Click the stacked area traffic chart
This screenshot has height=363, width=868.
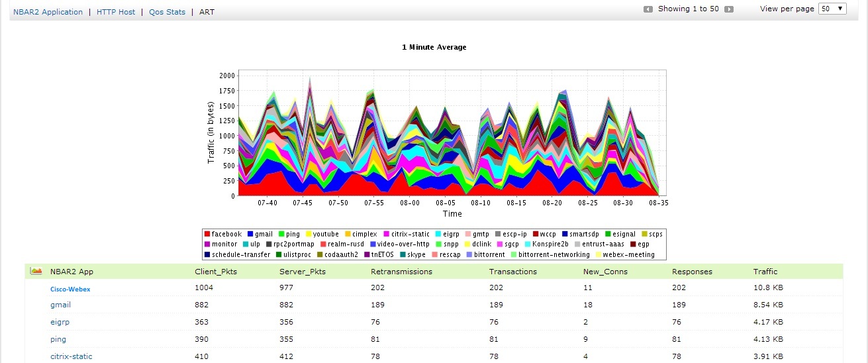click(x=452, y=132)
